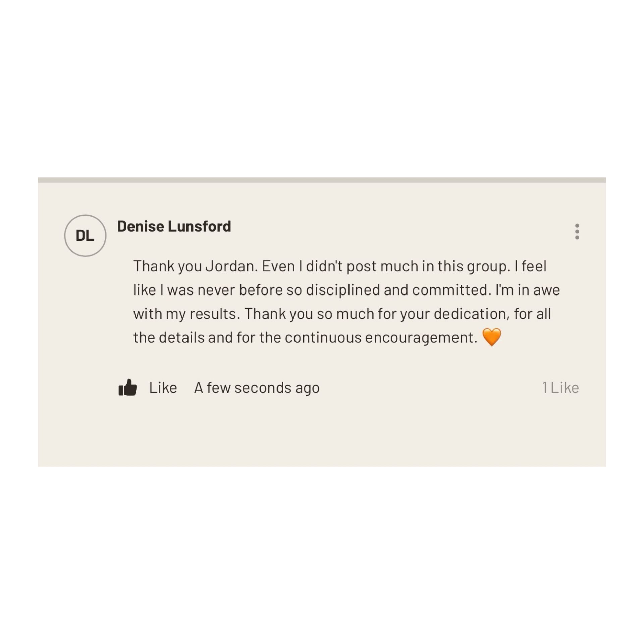Image resolution: width=644 pixels, height=644 pixels.
Task: Open Denise Lunsford's profile name
Action: pos(174,226)
